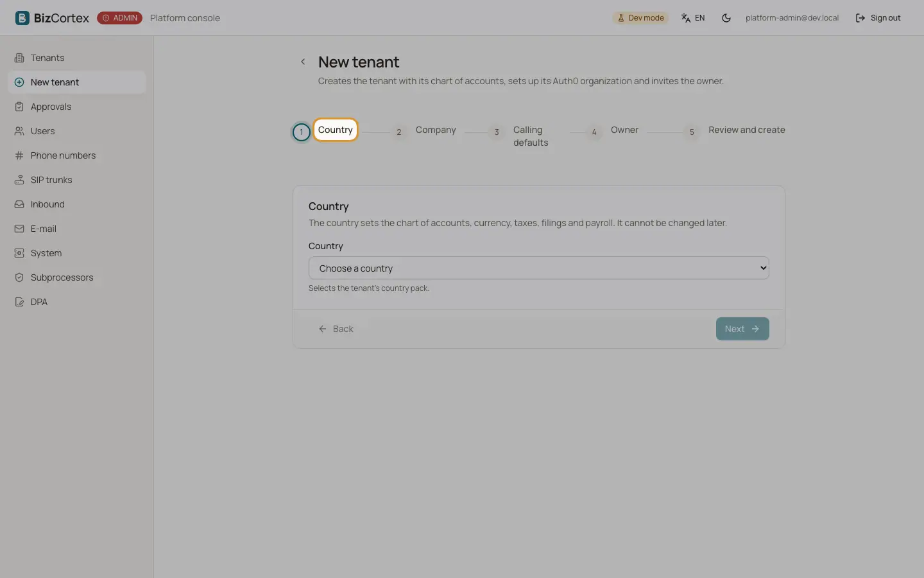The height and width of the screenshot is (578, 924).
Task: Click the Tenants building icon in sidebar
Action: click(x=19, y=58)
